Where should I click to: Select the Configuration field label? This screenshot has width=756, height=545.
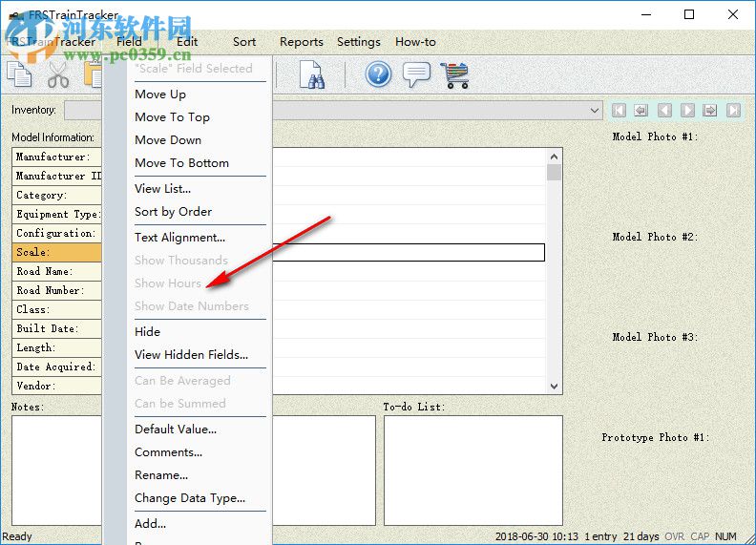pos(56,234)
